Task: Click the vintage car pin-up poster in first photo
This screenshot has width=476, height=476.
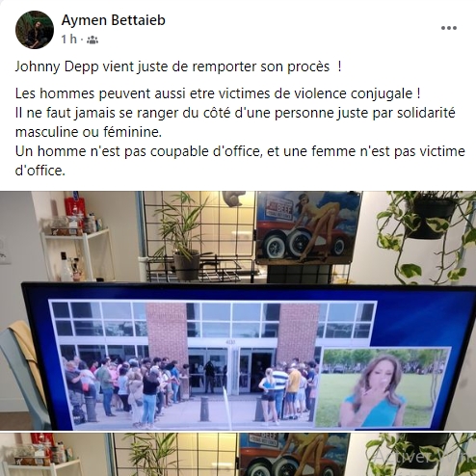Action: coord(309,226)
